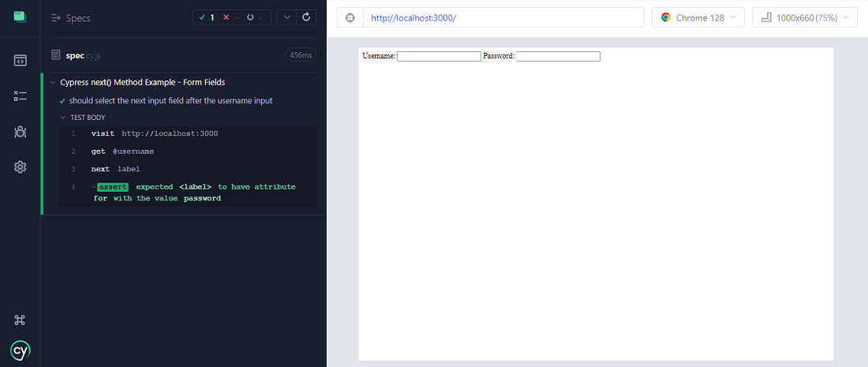Click the Cypress cy logo at bottom
Image resolution: width=868 pixels, height=367 pixels.
[x=20, y=350]
